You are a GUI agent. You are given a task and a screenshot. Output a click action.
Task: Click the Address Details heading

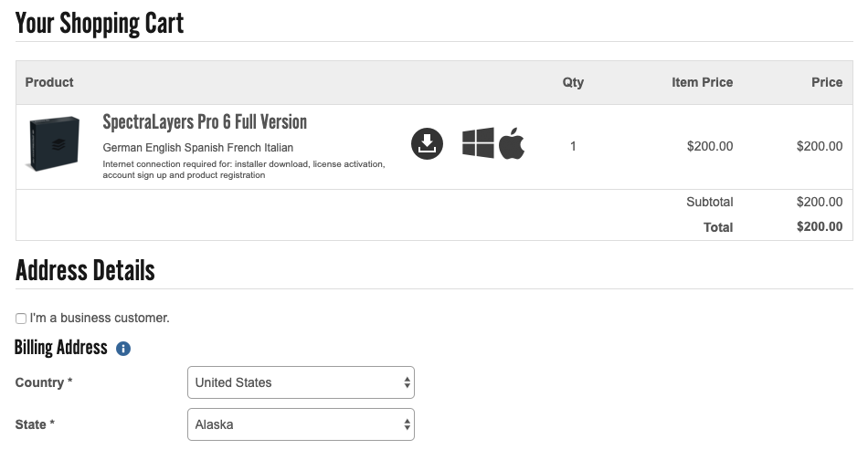click(85, 270)
